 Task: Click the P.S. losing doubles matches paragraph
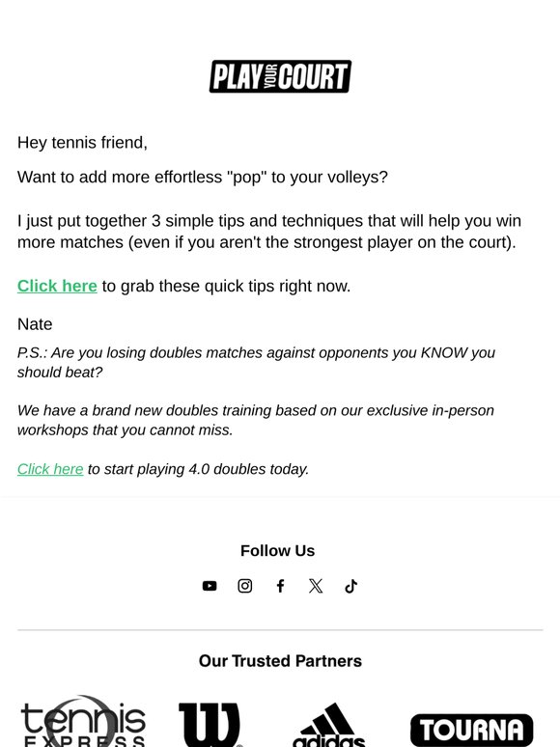[x=257, y=362]
